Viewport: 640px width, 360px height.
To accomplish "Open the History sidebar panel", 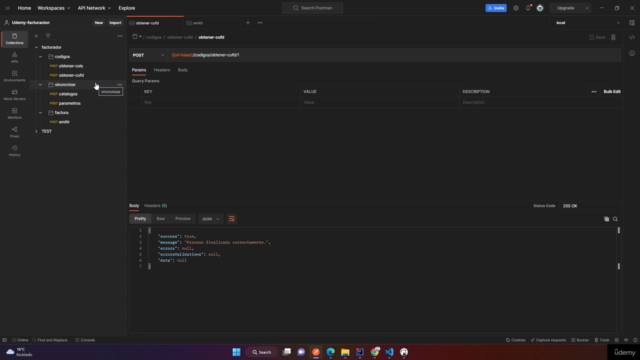I will 14,151.
